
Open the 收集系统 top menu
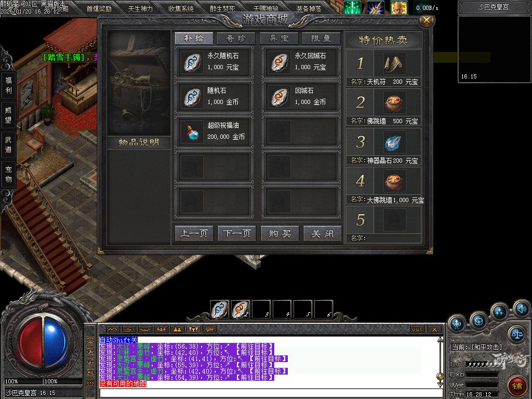coord(181,9)
